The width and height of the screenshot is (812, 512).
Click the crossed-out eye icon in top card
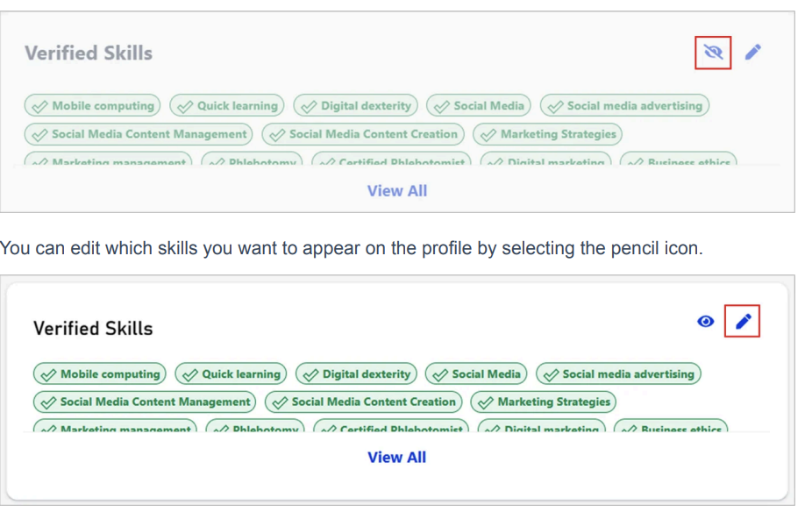(713, 53)
